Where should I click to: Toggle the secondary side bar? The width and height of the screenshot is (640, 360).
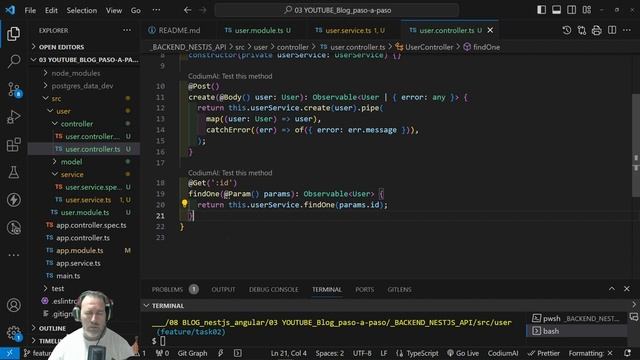click(x=571, y=10)
